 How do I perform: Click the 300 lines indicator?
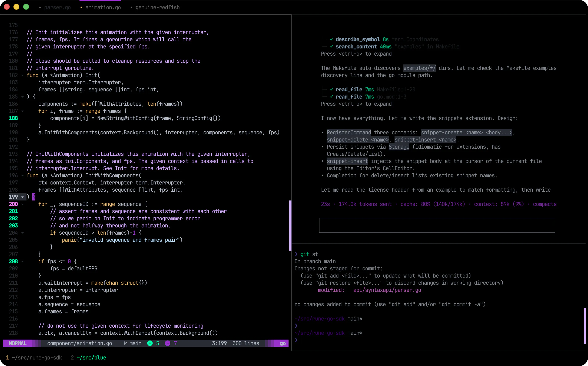(246, 343)
